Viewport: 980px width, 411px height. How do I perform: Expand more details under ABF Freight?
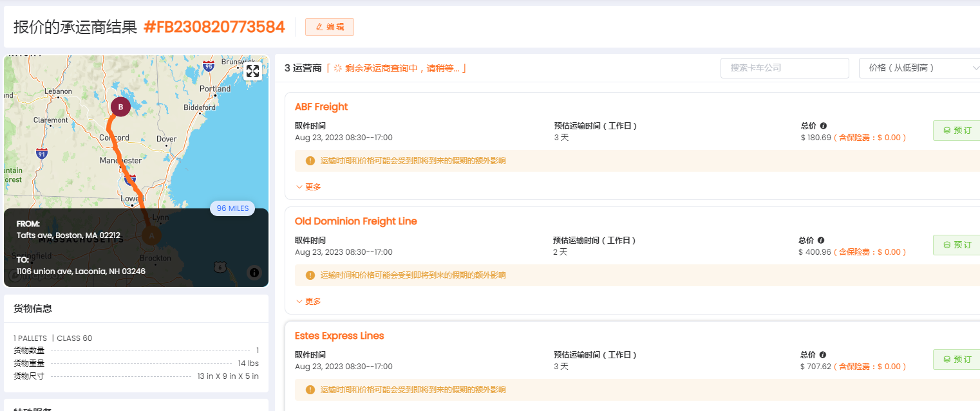point(308,187)
